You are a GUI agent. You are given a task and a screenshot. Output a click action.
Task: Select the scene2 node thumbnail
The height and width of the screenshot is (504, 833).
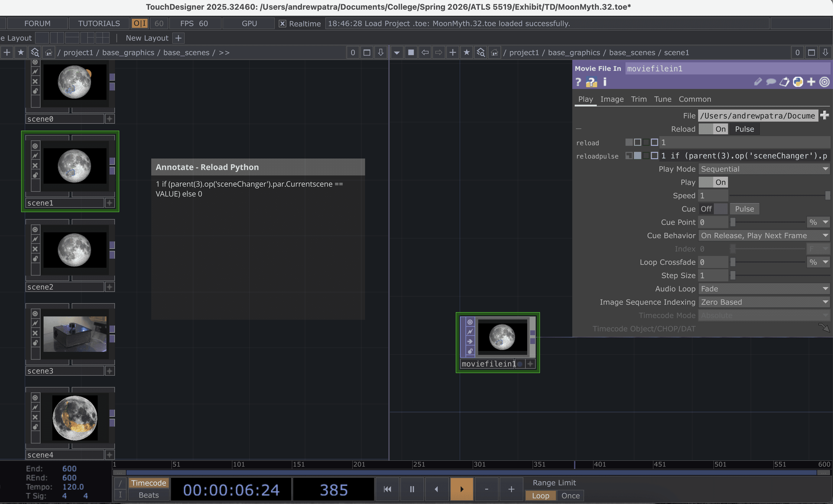click(x=75, y=250)
